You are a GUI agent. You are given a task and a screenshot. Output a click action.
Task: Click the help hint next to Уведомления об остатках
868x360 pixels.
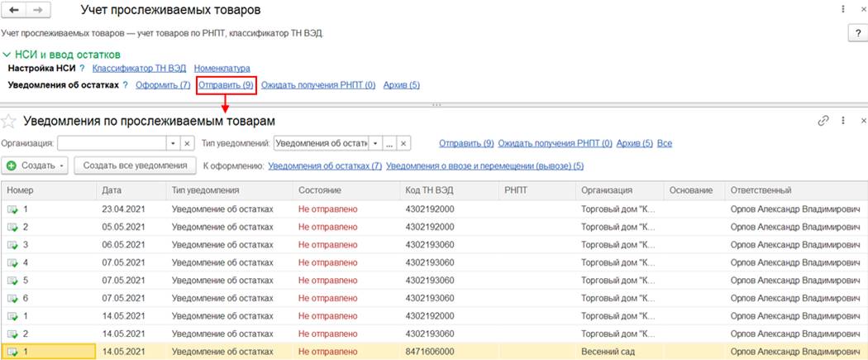[x=126, y=84]
